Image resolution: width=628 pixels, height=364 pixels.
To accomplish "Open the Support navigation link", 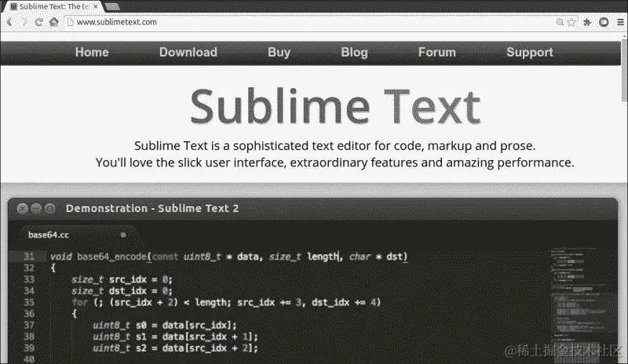I will [529, 53].
